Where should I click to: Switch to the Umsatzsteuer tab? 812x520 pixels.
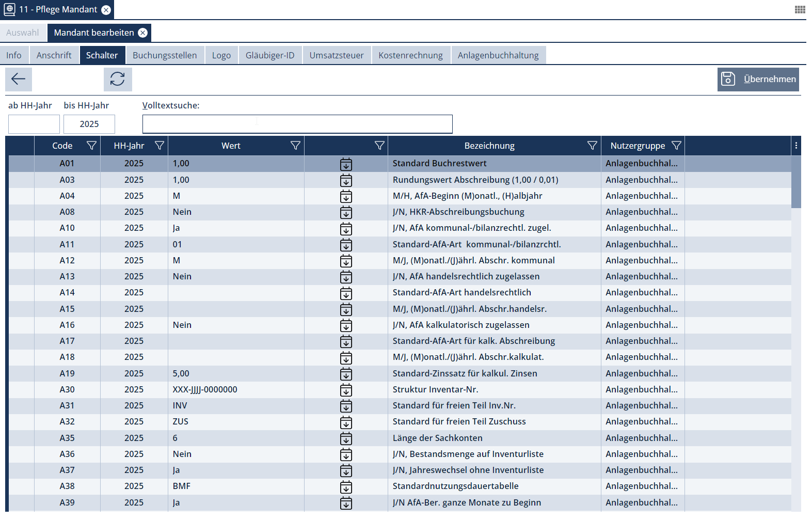[336, 55]
